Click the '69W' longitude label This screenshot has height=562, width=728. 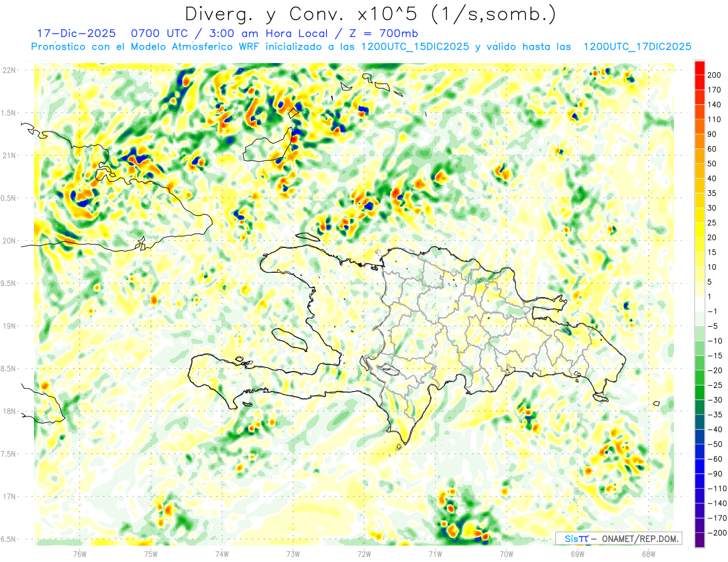coord(578,554)
